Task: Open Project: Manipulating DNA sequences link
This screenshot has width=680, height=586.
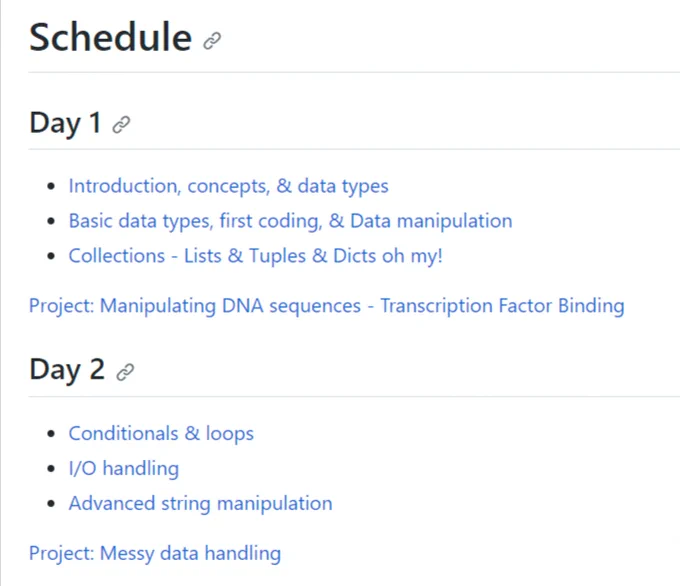Action: coord(327,306)
